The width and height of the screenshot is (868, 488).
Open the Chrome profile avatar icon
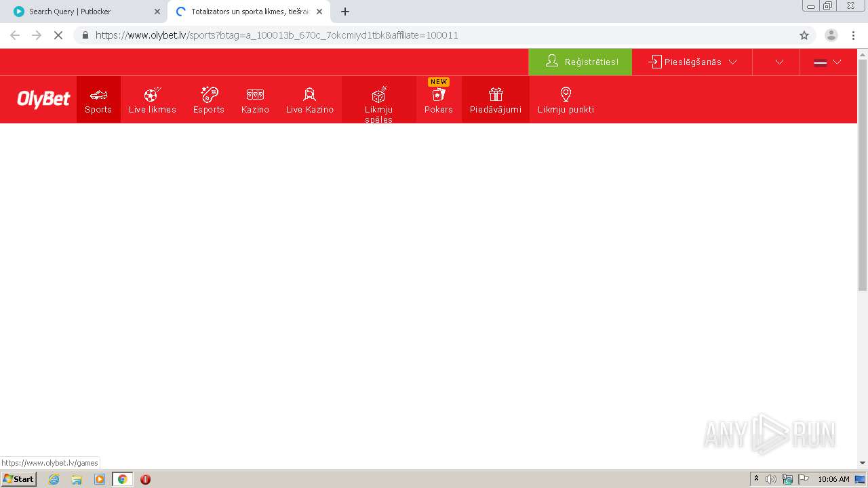coord(831,35)
